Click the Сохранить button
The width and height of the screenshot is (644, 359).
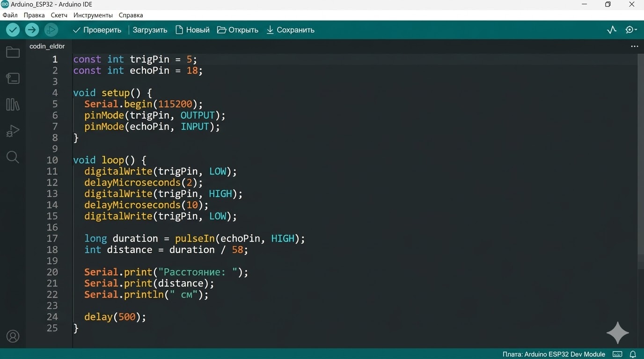pos(291,29)
